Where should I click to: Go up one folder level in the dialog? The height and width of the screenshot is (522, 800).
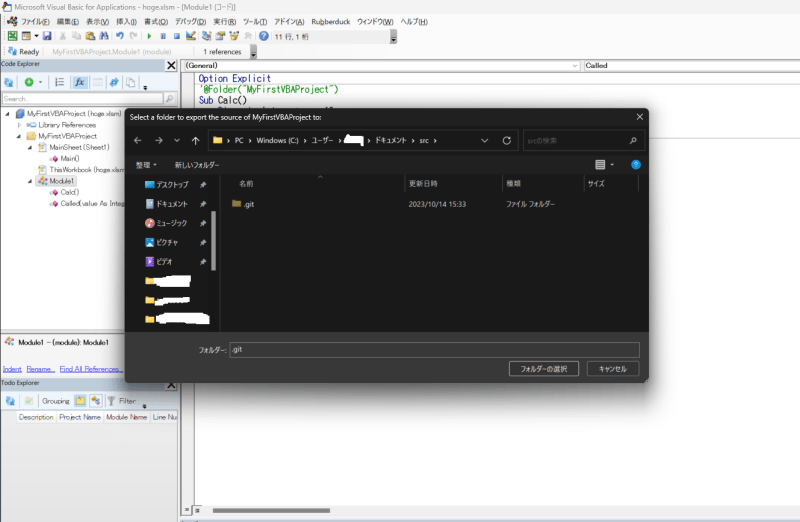pyautogui.click(x=195, y=141)
